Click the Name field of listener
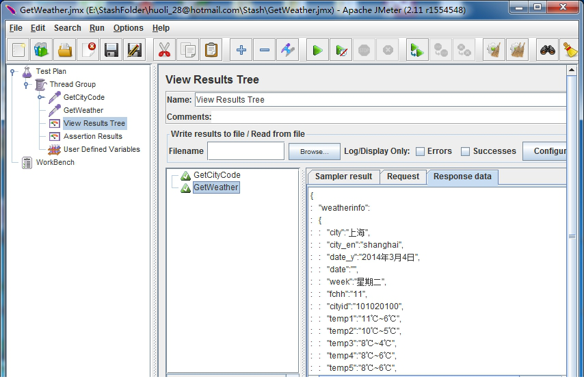584x392 pixels. (x=380, y=100)
